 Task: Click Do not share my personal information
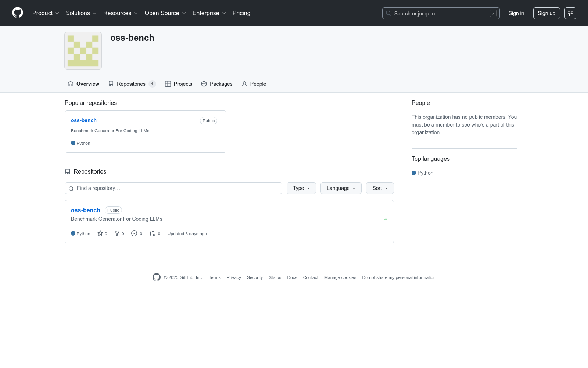(x=399, y=277)
